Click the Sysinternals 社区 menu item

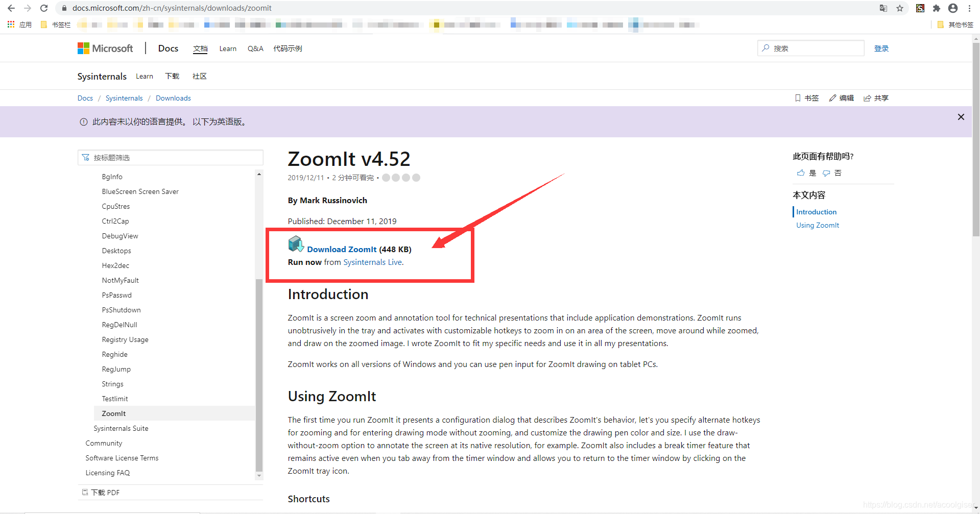point(200,76)
